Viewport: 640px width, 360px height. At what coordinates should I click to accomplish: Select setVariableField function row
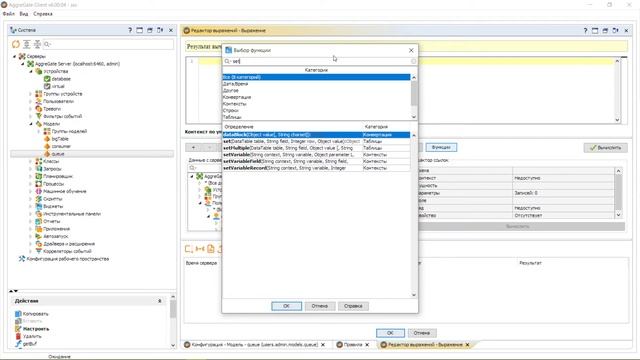pos(316,161)
